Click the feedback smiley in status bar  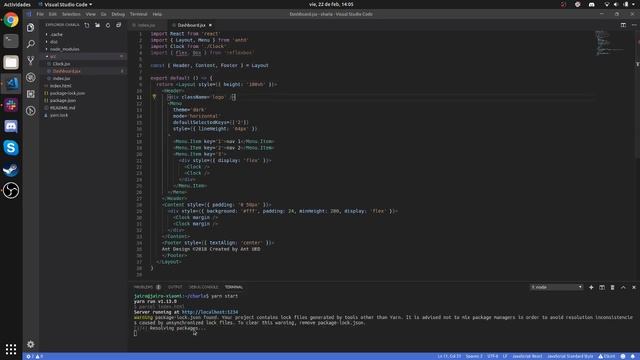click(x=623, y=356)
